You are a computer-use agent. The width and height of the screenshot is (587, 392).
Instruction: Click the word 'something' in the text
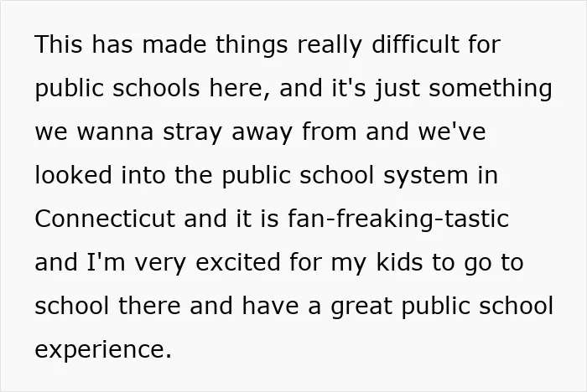point(490,89)
